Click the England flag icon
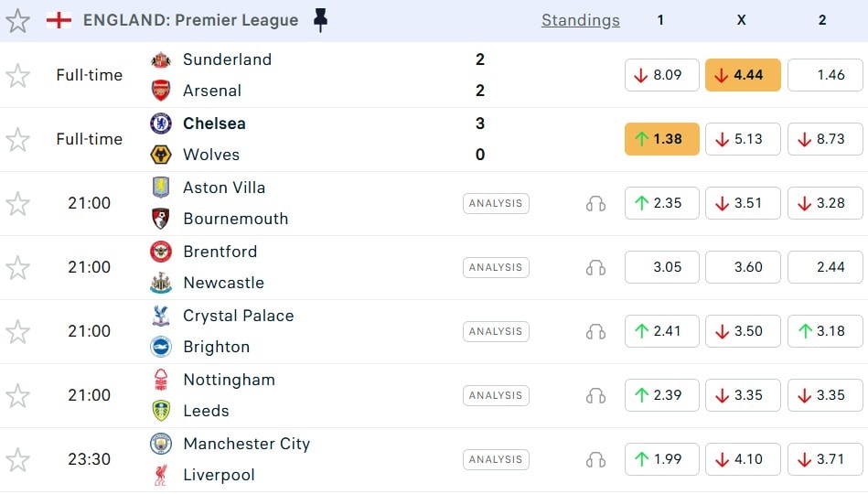This screenshot has width=868, height=494. point(59,20)
